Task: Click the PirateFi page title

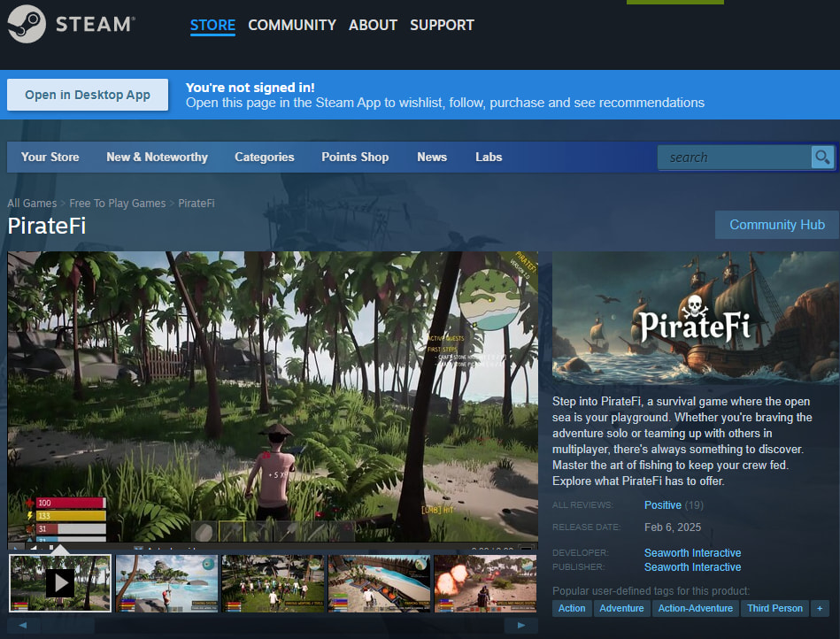Action: 47,226
